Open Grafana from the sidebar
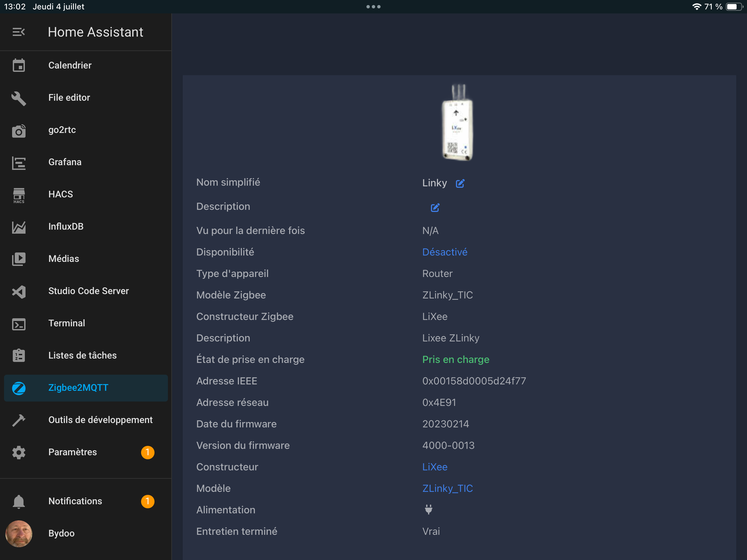This screenshot has width=747, height=560. (x=65, y=162)
